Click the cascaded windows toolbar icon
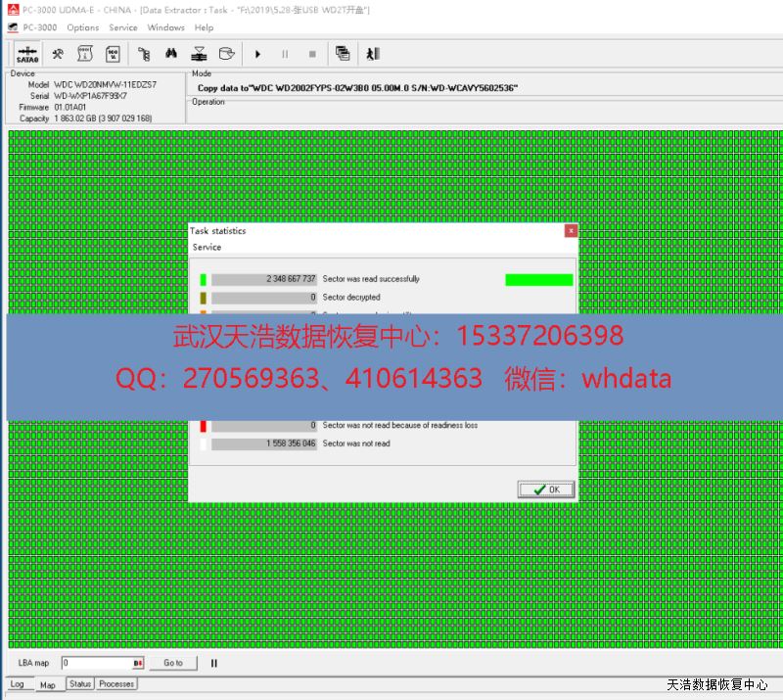This screenshot has height=700, width=783. point(343,54)
